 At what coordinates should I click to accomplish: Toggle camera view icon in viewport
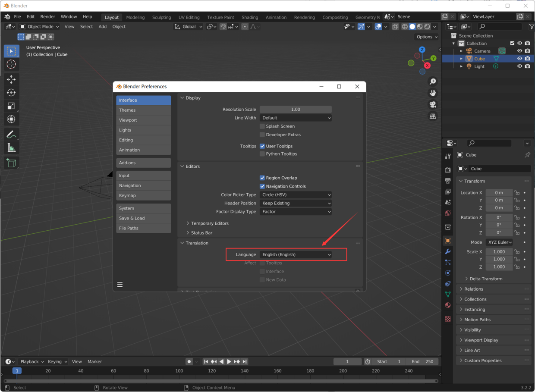(x=433, y=105)
